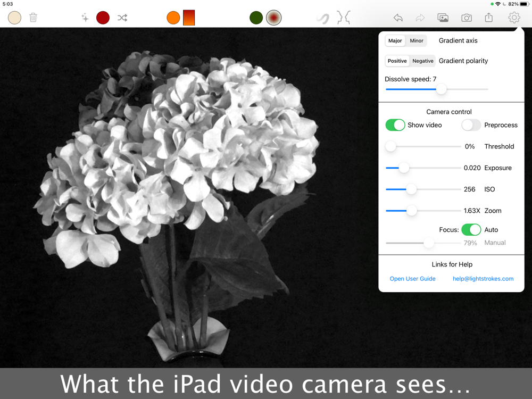Click the Exposure slider knob
This screenshot has width=532, height=399.
(404, 168)
